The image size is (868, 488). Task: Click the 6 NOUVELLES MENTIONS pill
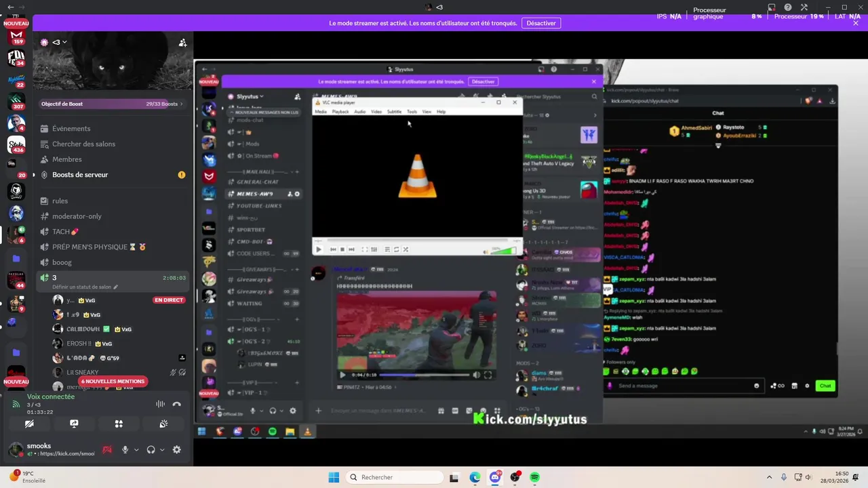point(113,381)
